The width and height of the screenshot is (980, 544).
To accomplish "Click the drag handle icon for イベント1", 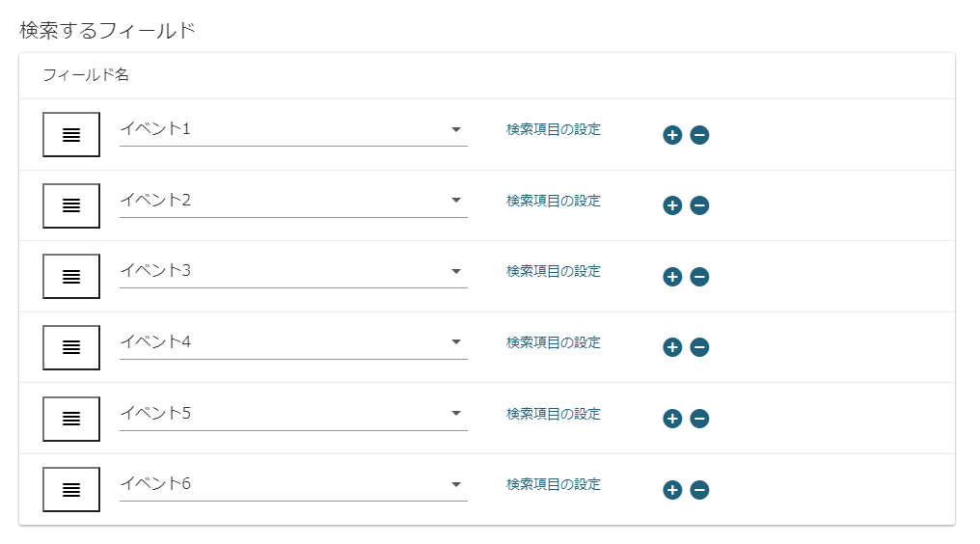I will click(71, 135).
